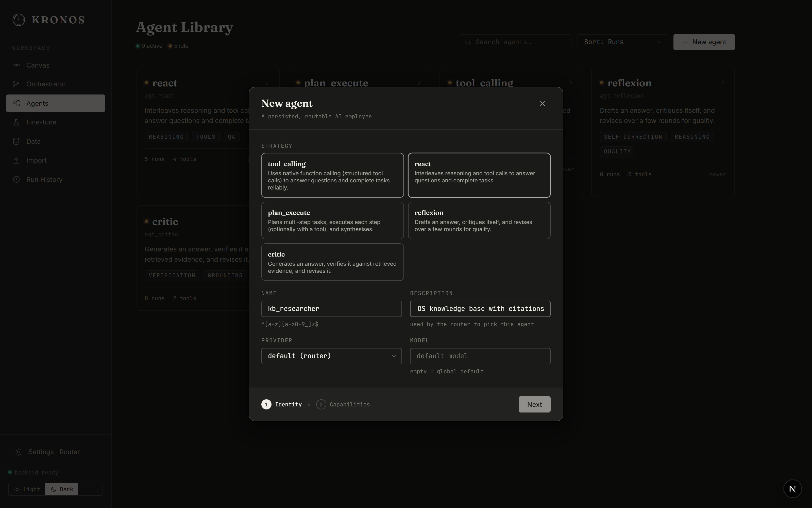Open the reflexion card chevron

click(722, 83)
